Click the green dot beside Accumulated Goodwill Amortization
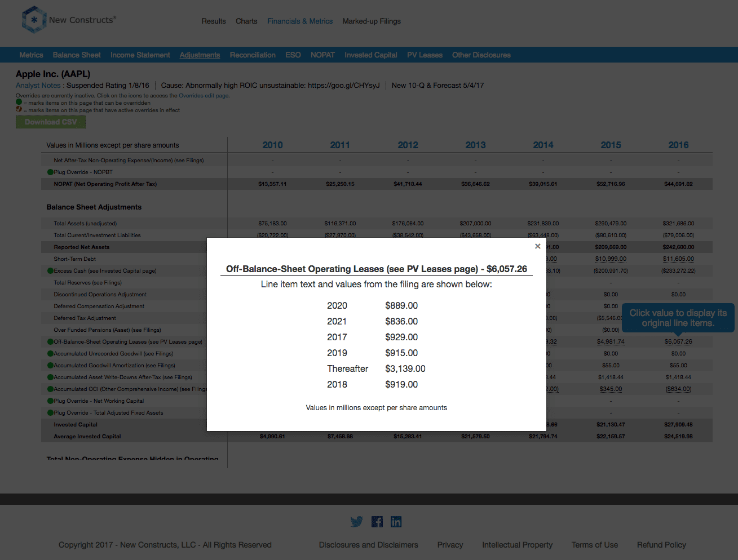 (x=50, y=366)
